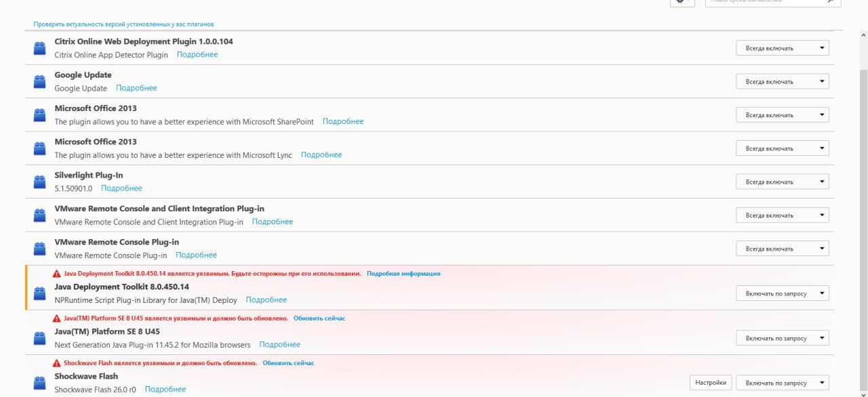Click the Microsoft SharePoint plugin description text
The height and width of the screenshot is (397, 868).
pos(184,122)
